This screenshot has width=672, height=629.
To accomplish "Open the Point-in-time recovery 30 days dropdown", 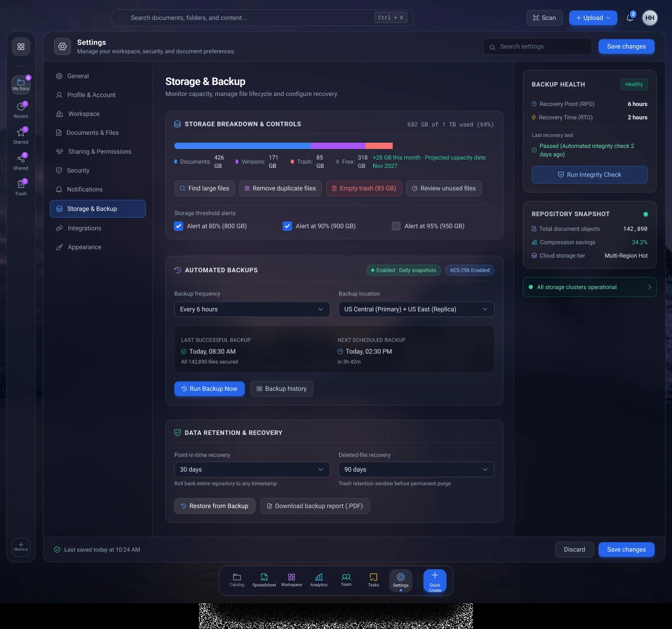I will [x=252, y=470].
